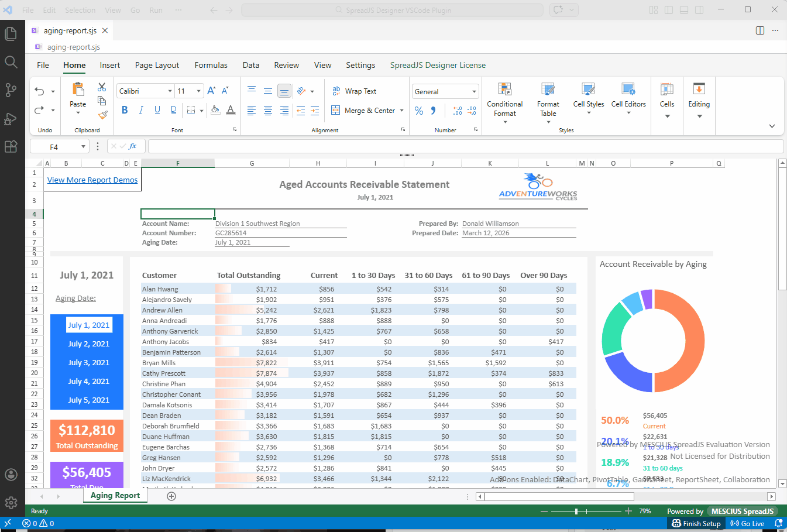787x532 pixels.
Task: Toggle Double Underline formatting
Action: point(174,110)
